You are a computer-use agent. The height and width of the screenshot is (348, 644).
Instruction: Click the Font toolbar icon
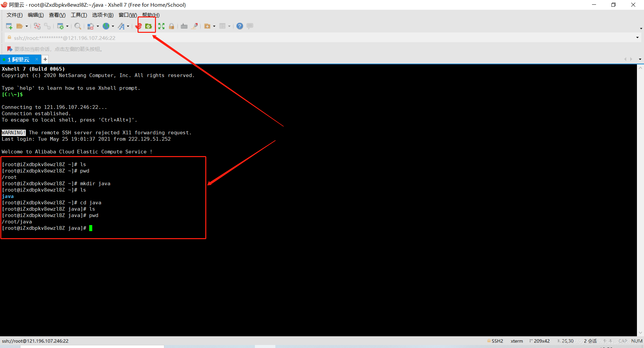[121, 26]
